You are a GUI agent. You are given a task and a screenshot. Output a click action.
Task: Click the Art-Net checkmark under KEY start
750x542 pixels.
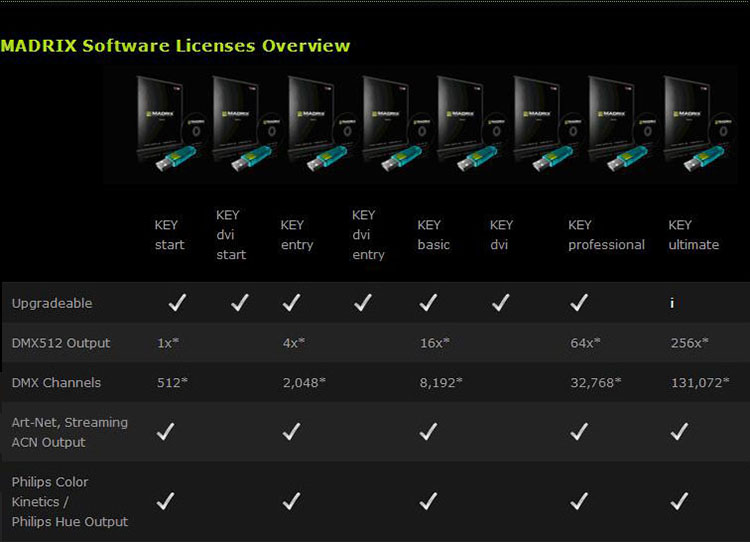[165, 431]
